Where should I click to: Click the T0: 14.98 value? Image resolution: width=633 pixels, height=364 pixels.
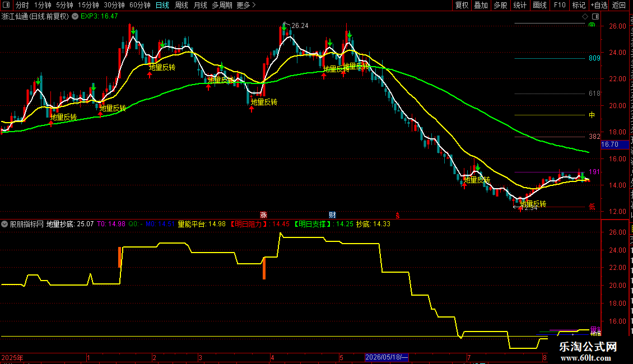[x=111, y=224]
